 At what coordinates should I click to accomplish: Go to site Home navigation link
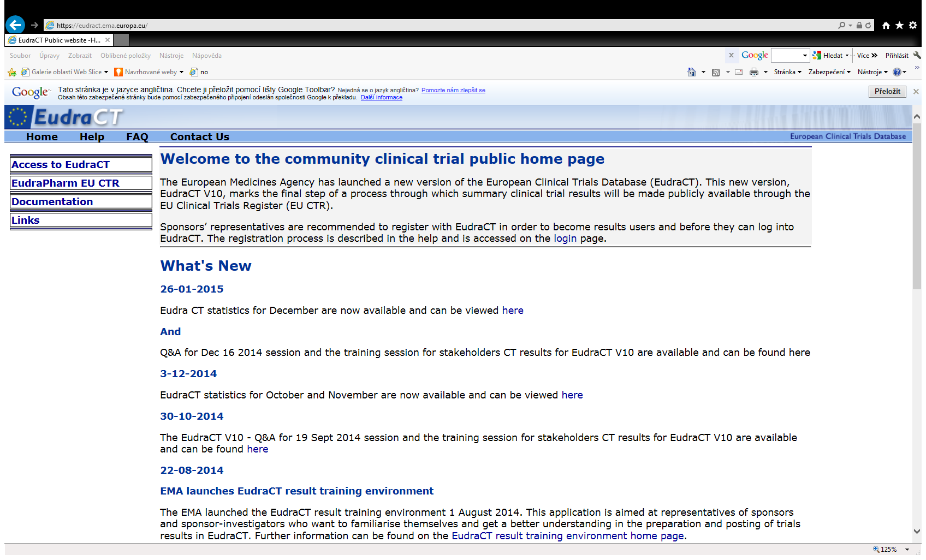point(42,136)
